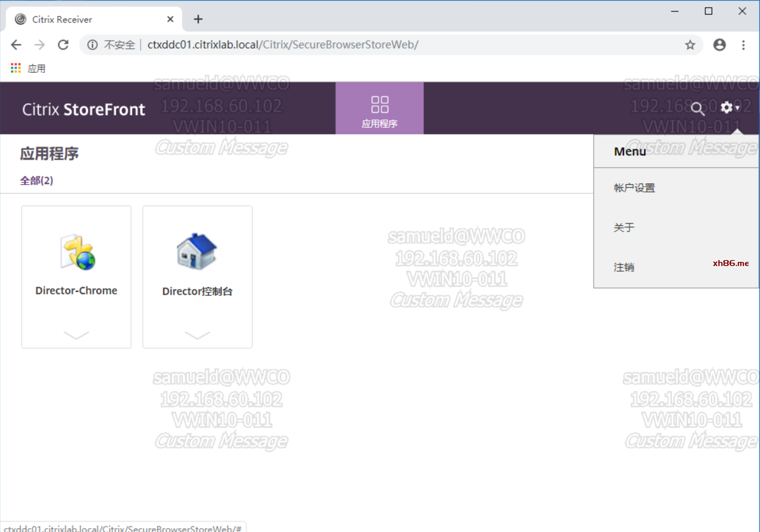Viewport: 760px width, 532px height.
Task: Open the Chrome profile avatar icon
Action: tap(719, 45)
